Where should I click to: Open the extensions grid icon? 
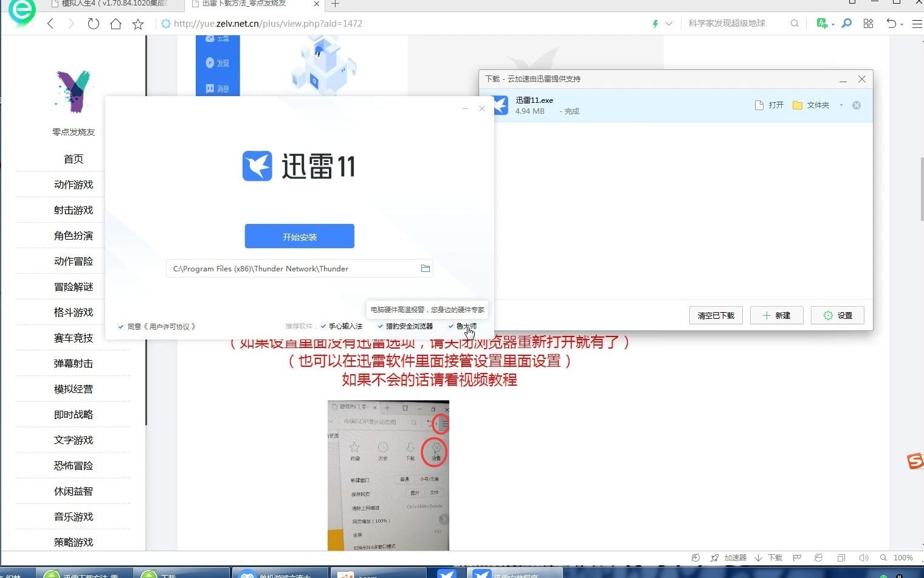pos(868,23)
